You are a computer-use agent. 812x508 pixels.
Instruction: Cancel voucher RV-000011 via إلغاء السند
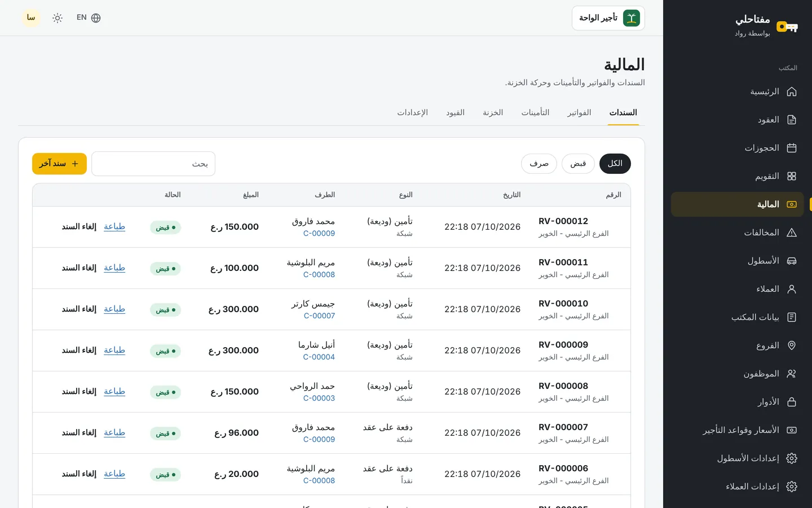[x=79, y=268]
